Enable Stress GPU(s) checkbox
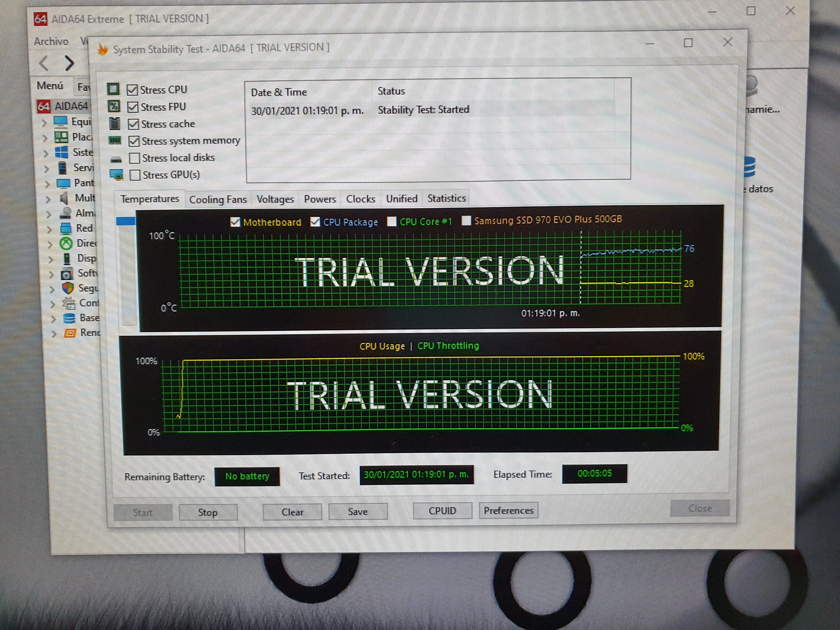The width and height of the screenshot is (840, 630). [135, 175]
